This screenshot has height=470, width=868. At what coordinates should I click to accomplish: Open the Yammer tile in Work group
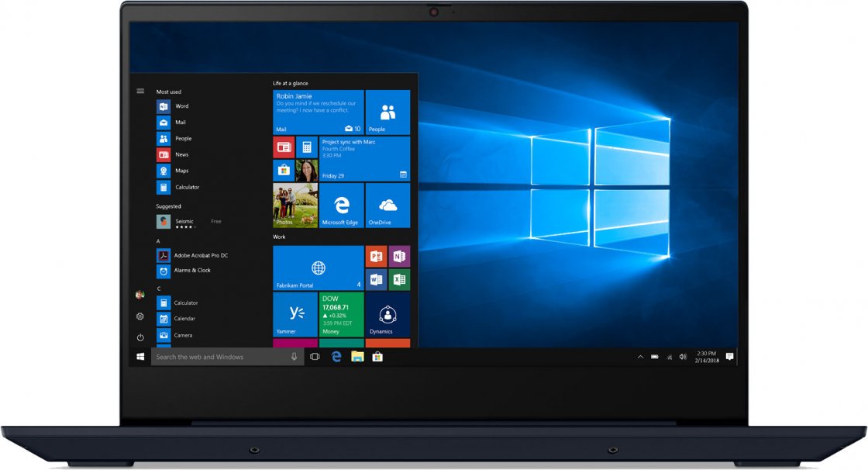pyautogui.click(x=295, y=314)
